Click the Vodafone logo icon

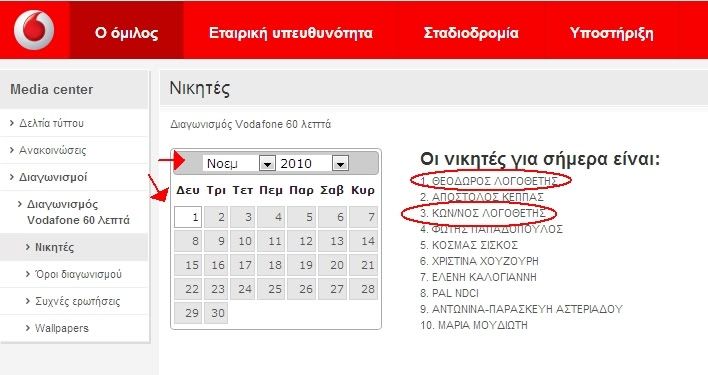pos(34,30)
